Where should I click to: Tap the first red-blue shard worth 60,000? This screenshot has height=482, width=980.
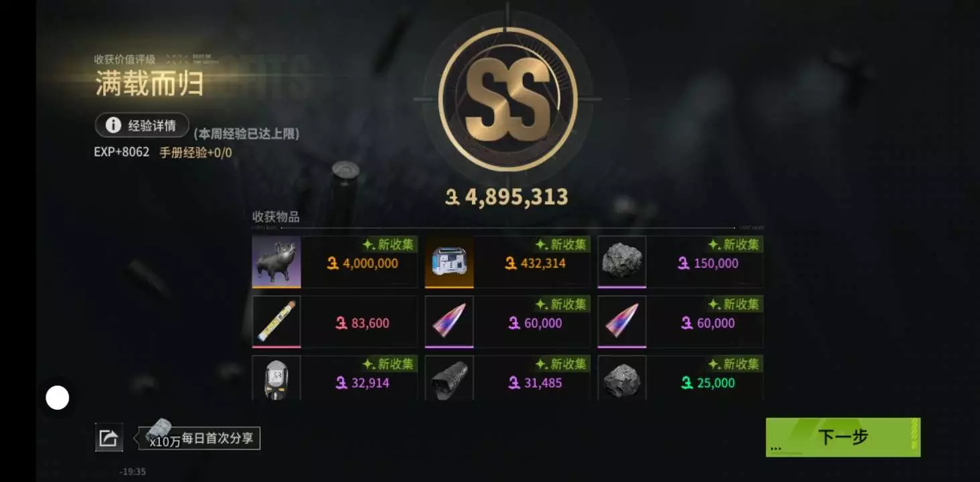(x=449, y=321)
